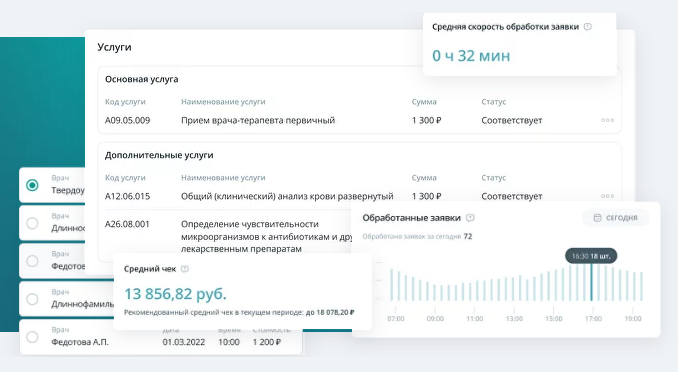Click the cost 1 200 ₽ in Федотова row
Viewport: 678px width, 372px height.
point(267,342)
